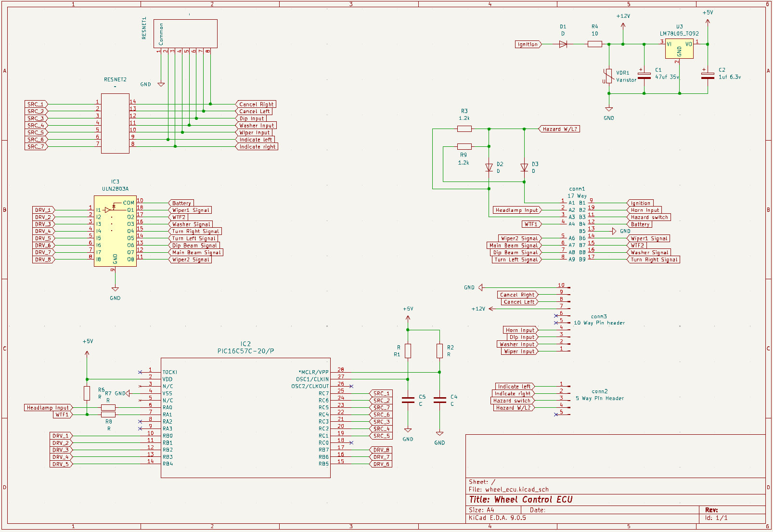Click the R3 1.2k resistor symbol
Viewport: 773px width, 532px height.
click(x=464, y=129)
